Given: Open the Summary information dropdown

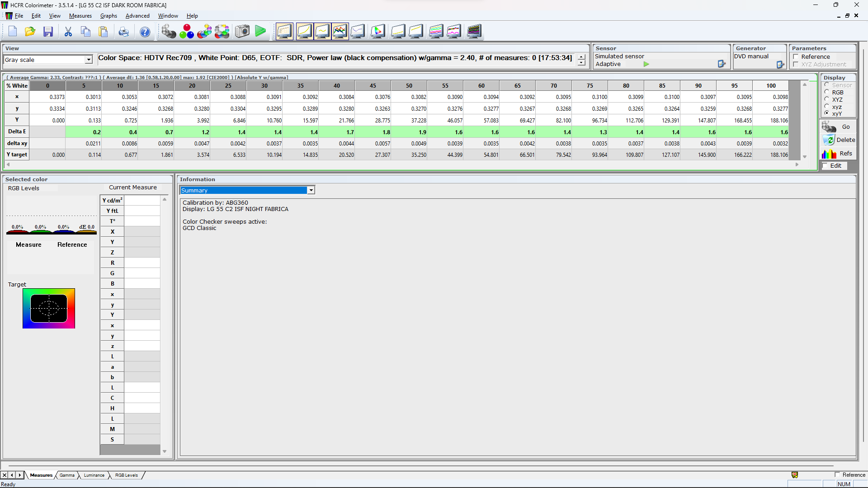Looking at the screenshot, I should [311, 190].
